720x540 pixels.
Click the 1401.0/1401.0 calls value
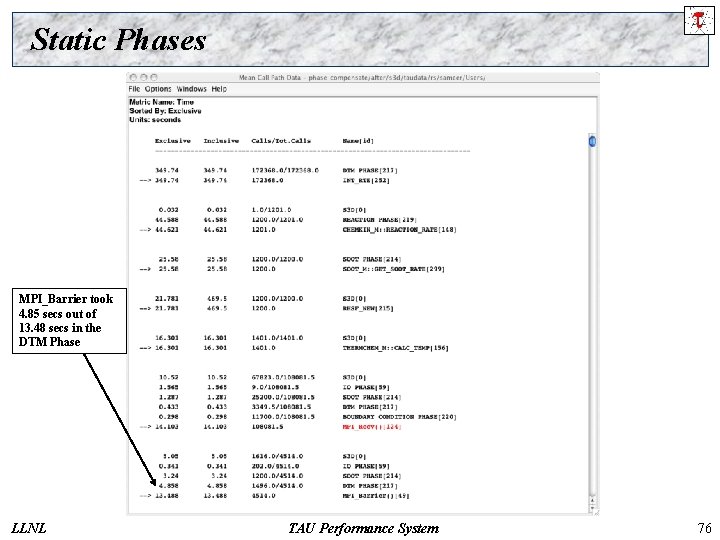[x=277, y=338]
